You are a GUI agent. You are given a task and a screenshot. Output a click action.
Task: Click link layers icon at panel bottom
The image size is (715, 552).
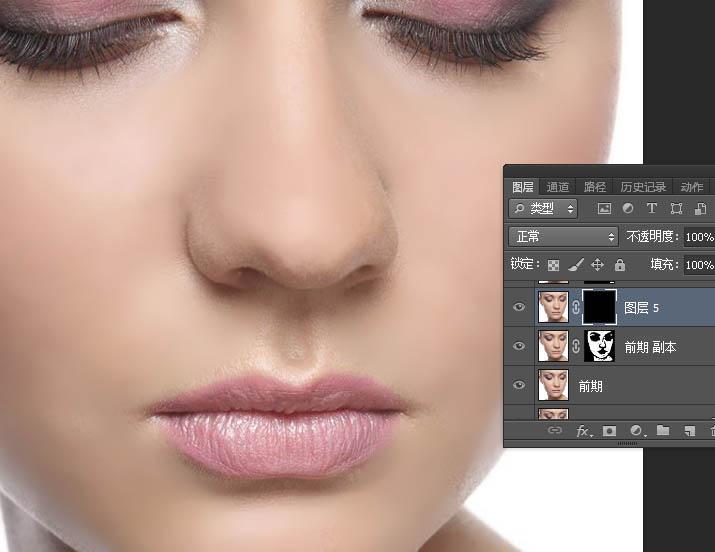[554, 430]
